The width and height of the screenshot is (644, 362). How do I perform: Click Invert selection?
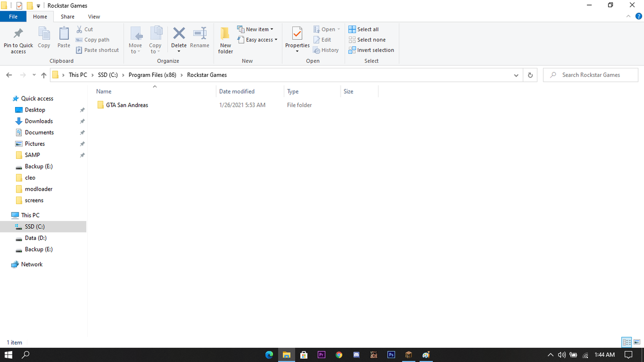click(x=371, y=50)
